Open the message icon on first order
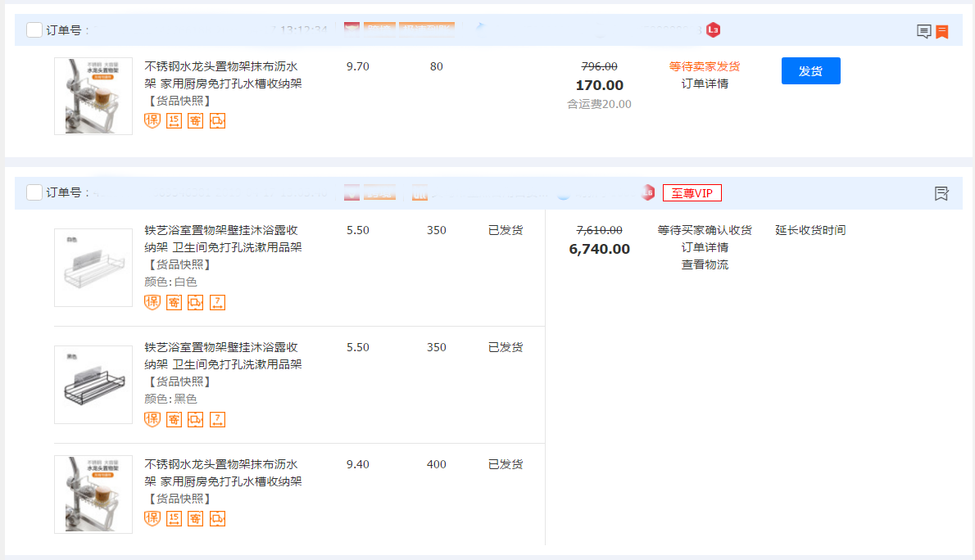Image resolution: width=975 pixels, height=560 pixels. [923, 32]
